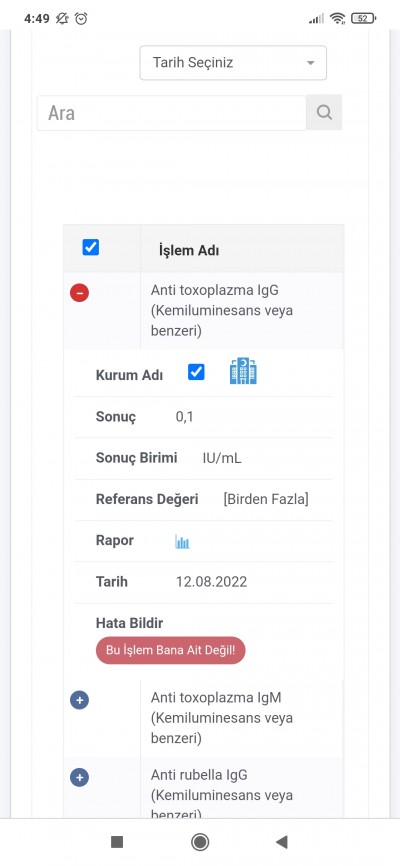Screen dimensions: 400x866
Task: Click the [Birden Fazla] reference value
Action: tap(266, 499)
